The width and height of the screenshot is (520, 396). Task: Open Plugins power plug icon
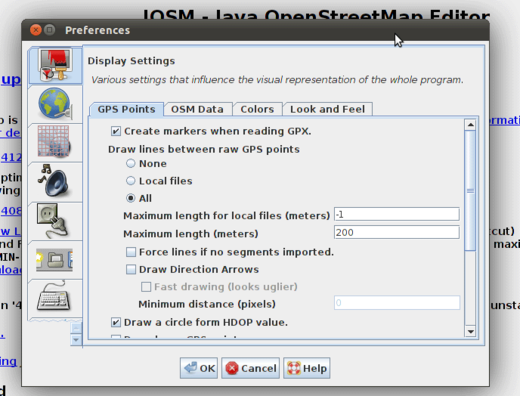point(55,221)
